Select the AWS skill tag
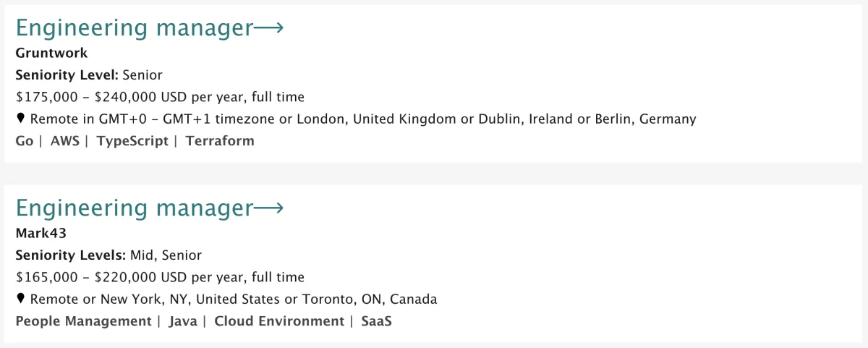868x348 pixels. click(64, 141)
